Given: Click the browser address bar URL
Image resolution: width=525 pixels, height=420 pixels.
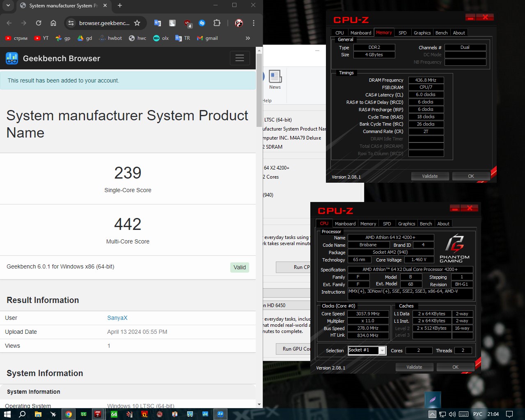Looking at the screenshot, I should [104, 23].
